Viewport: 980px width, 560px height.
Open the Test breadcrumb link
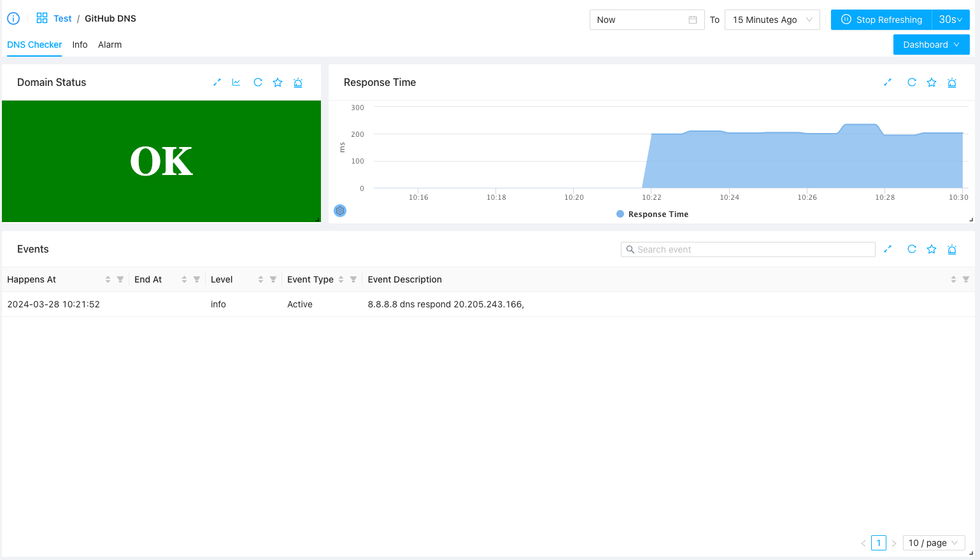coord(62,18)
